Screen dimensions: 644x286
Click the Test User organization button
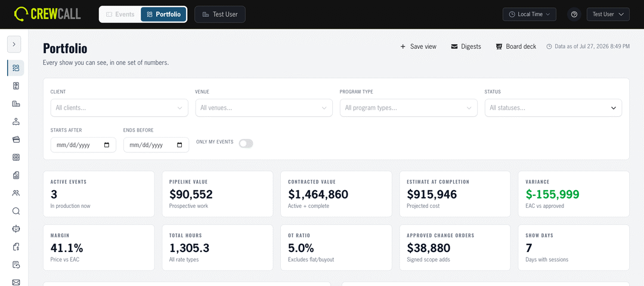(x=219, y=14)
